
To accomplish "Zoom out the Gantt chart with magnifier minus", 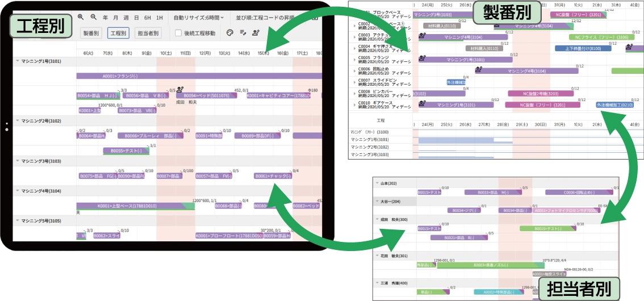I will [93, 17].
